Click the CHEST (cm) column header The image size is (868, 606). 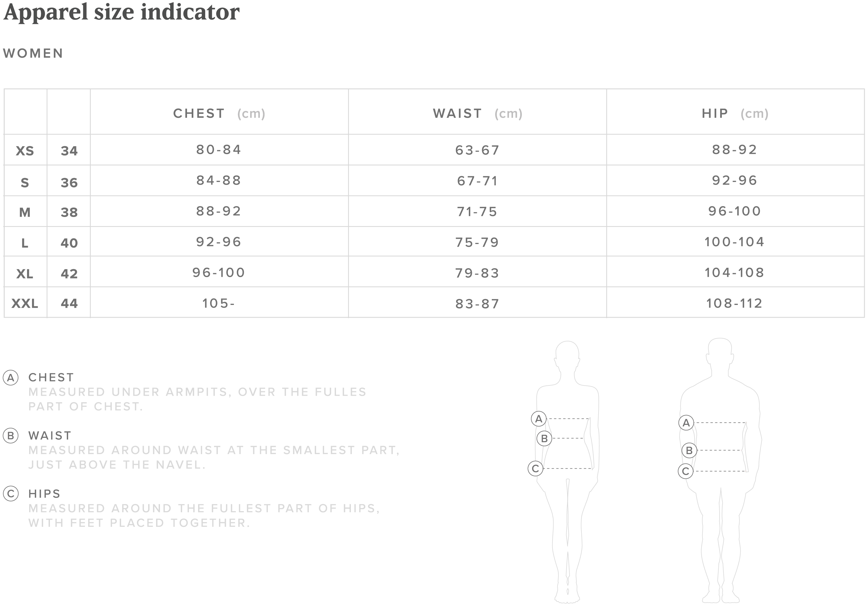point(219,113)
